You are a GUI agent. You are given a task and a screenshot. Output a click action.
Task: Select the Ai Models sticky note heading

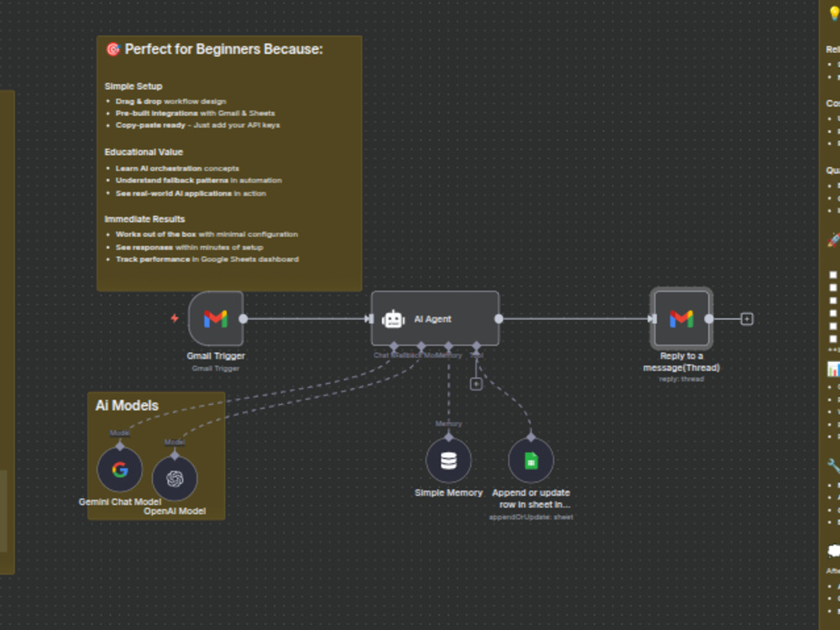[x=127, y=406]
